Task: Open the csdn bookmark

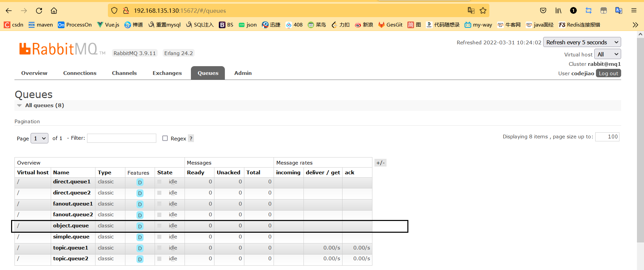Action: pos(14,25)
